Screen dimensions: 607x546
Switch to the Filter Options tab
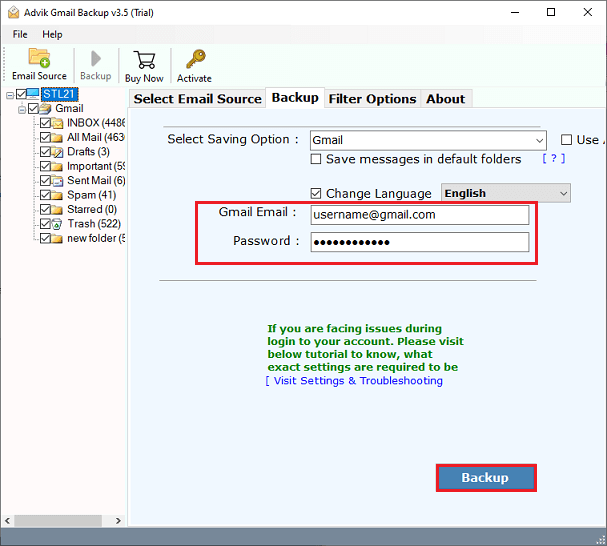coord(372,99)
